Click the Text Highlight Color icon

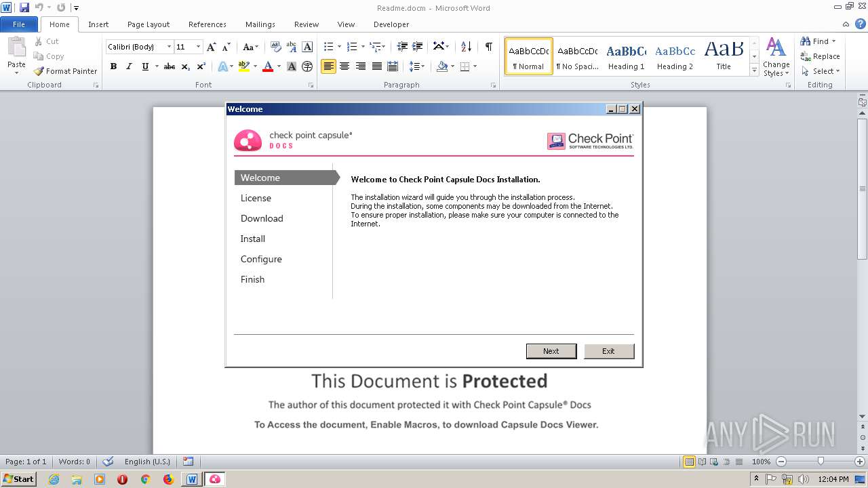pos(243,66)
